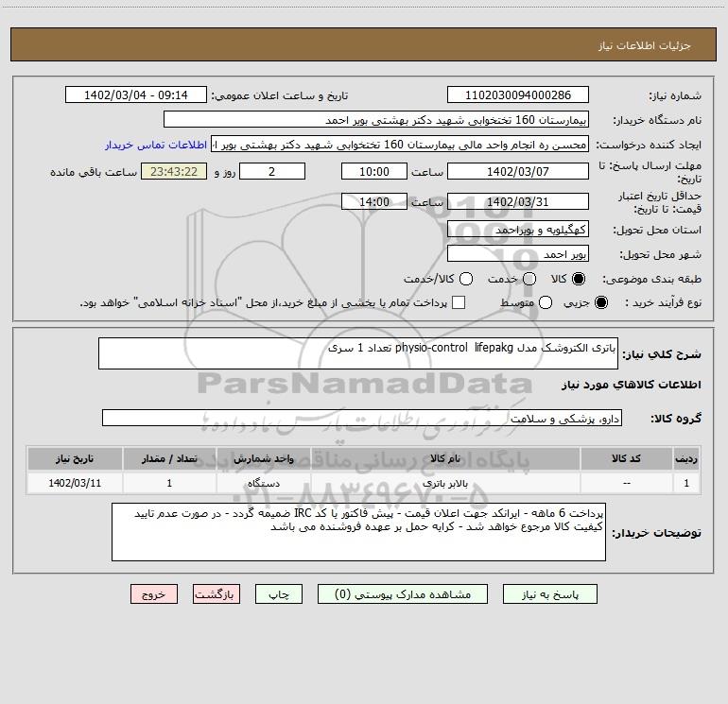
Task: Click the پاسخ به نیاز button
Action: [549, 594]
